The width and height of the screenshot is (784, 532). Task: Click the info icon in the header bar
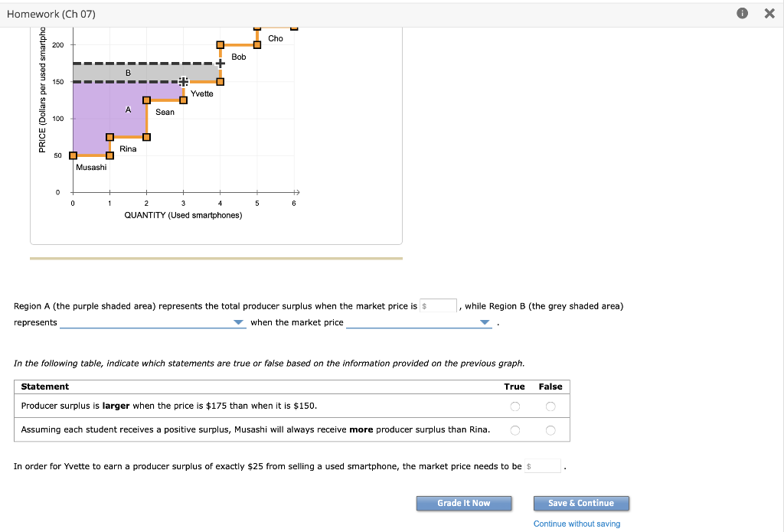741,13
